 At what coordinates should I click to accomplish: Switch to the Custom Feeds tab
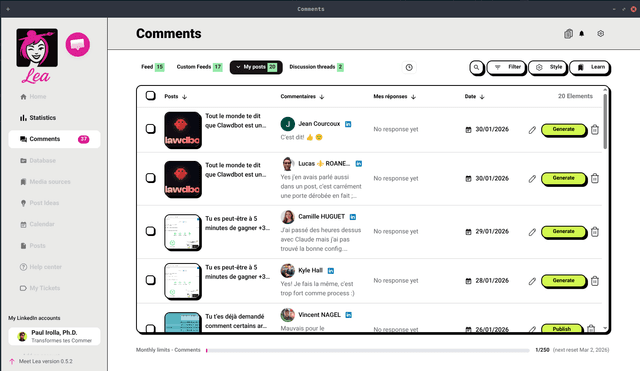[199, 67]
